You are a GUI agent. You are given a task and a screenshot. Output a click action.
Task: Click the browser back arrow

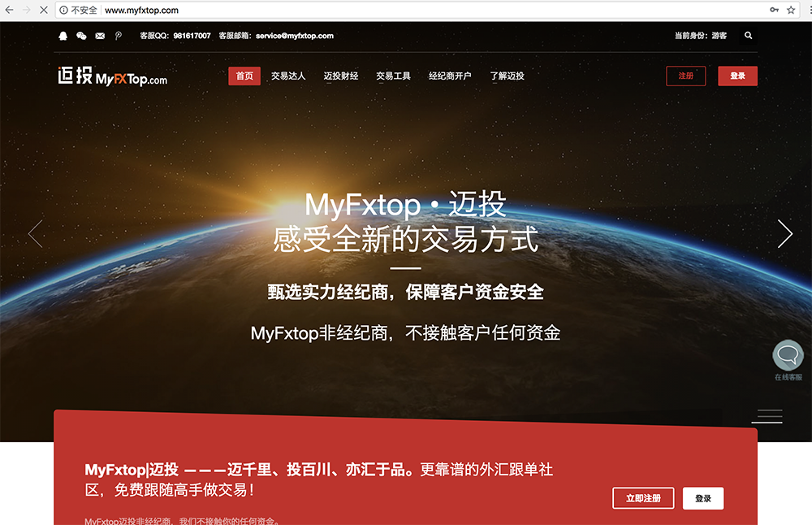click(x=9, y=10)
